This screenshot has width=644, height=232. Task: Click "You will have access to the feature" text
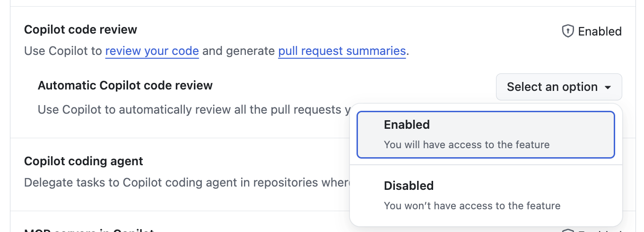467,144
